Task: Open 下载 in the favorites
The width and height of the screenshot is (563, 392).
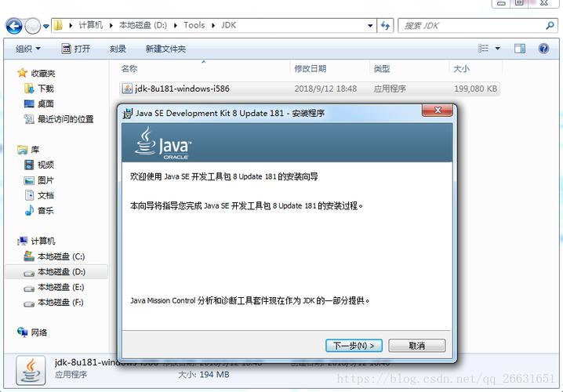Action: click(x=38, y=89)
